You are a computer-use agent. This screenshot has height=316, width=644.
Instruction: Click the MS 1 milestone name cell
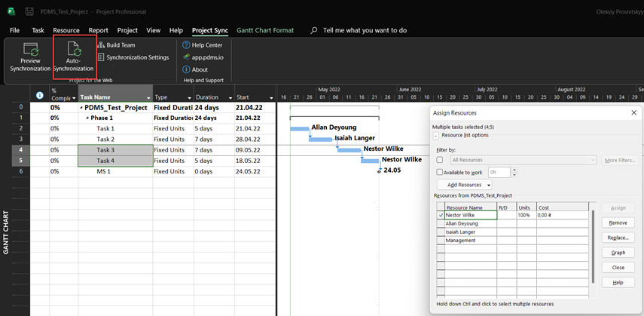click(x=115, y=171)
